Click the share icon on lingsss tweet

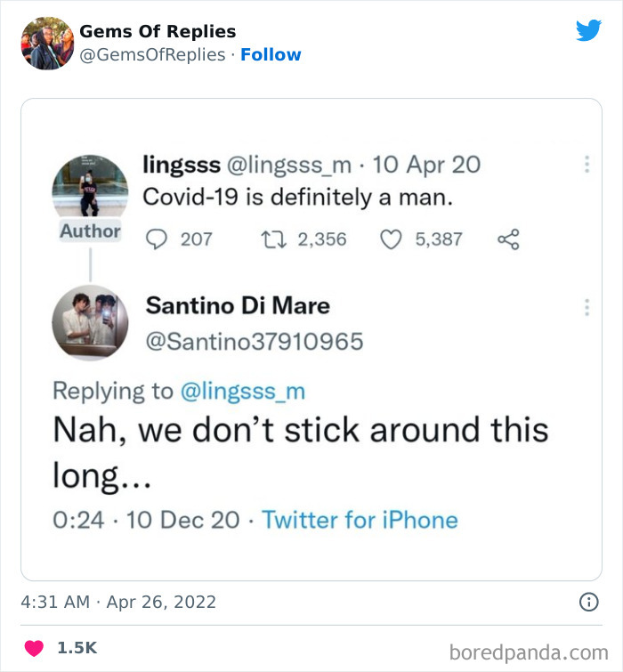508,239
